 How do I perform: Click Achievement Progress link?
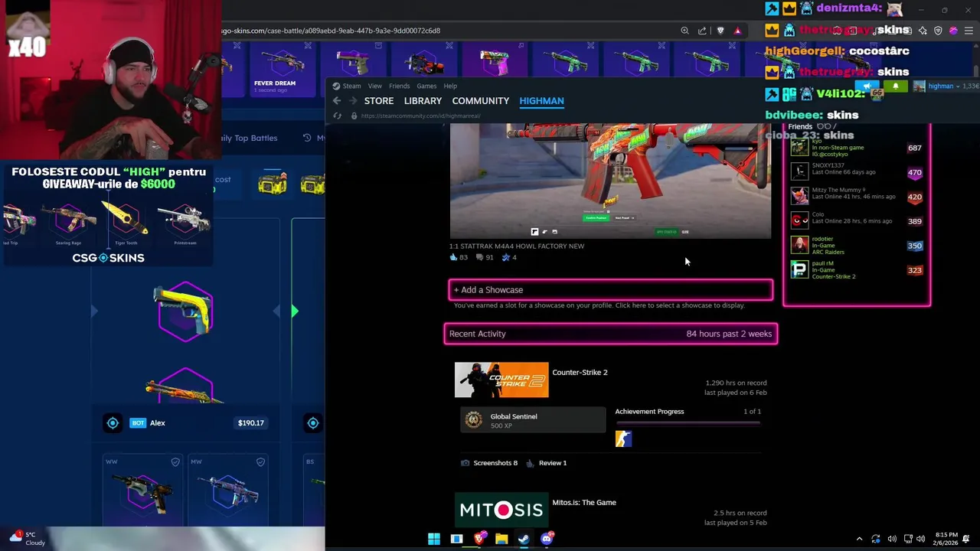(649, 412)
